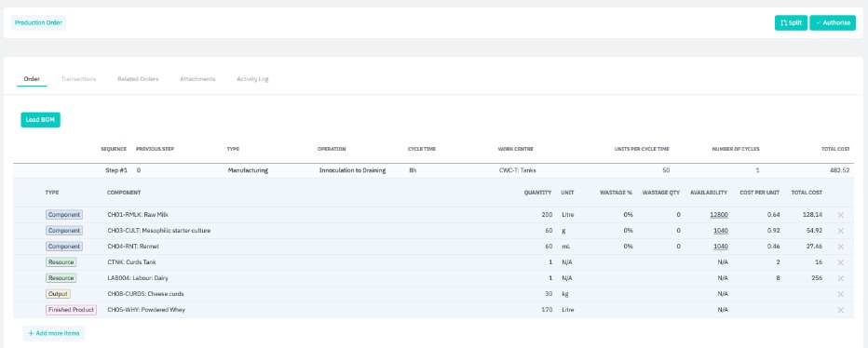Image resolution: width=868 pixels, height=348 pixels.
Task: Select the Manufacturing type cell
Action: click(x=248, y=170)
